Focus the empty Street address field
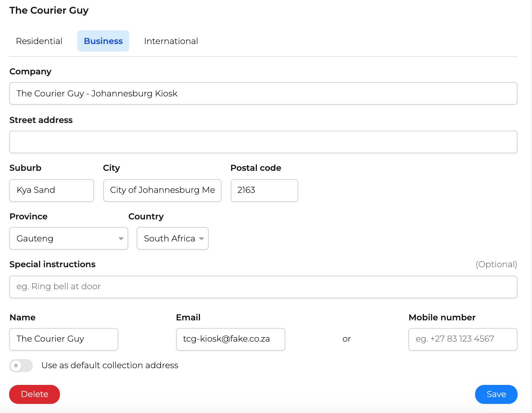 (x=263, y=142)
